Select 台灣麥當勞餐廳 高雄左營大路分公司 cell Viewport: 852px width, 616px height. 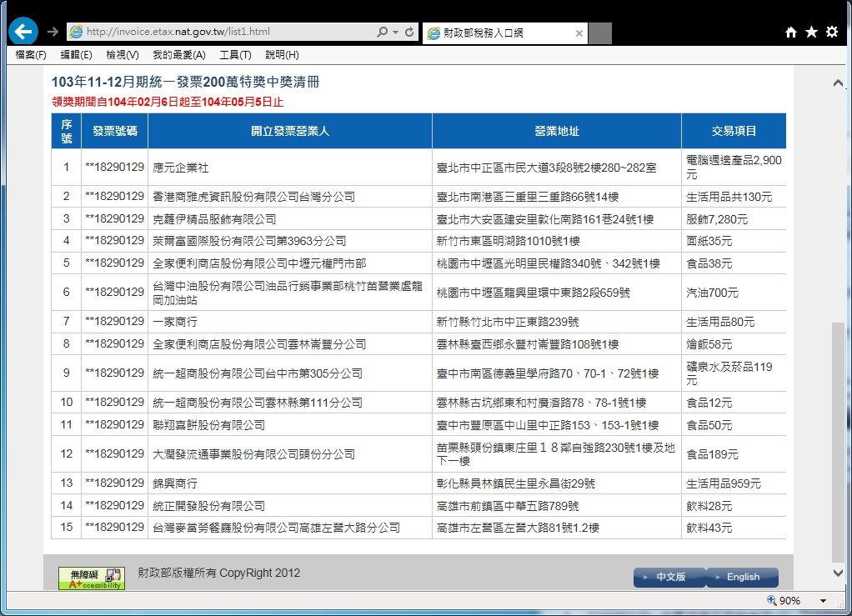pos(290,528)
